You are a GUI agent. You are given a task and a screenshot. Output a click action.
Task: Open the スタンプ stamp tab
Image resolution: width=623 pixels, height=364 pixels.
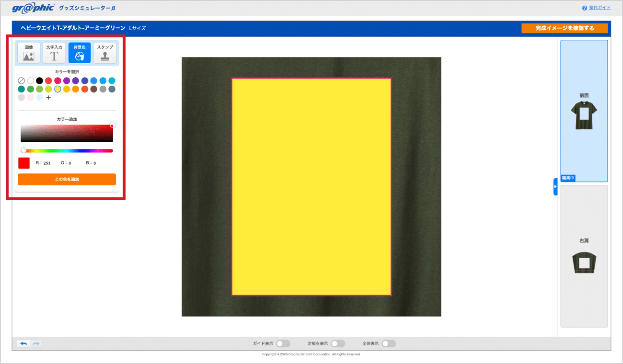(x=105, y=53)
